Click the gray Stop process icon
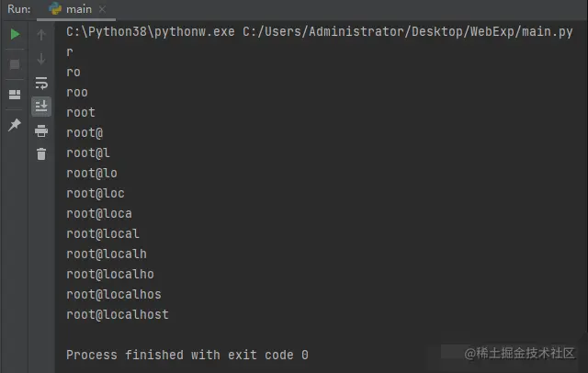Viewport: 588px width, 373px height. [14, 63]
